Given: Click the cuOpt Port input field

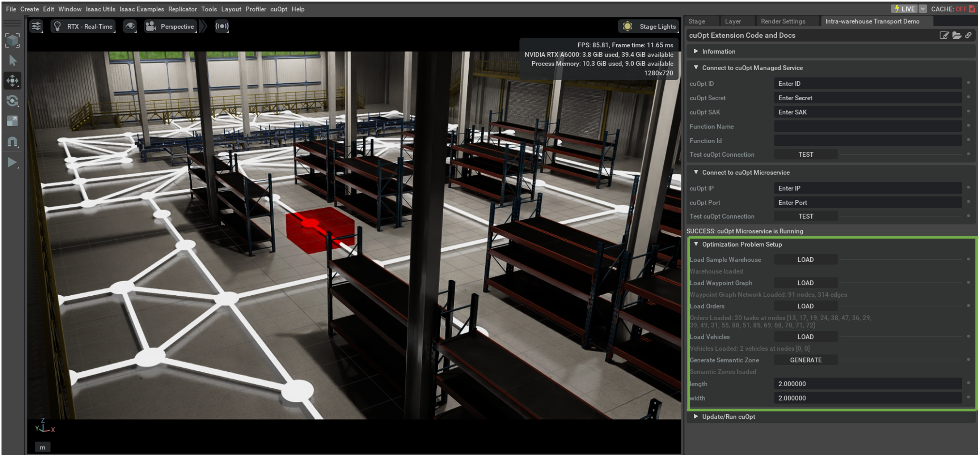Looking at the screenshot, I should (x=868, y=202).
